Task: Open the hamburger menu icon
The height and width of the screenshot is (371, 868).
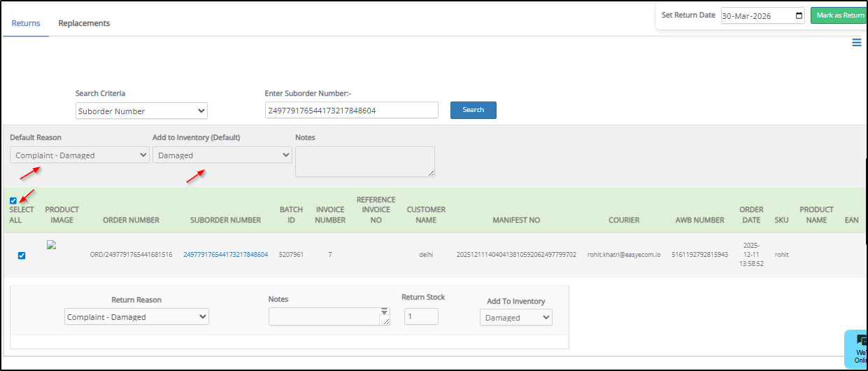Action: (x=856, y=43)
